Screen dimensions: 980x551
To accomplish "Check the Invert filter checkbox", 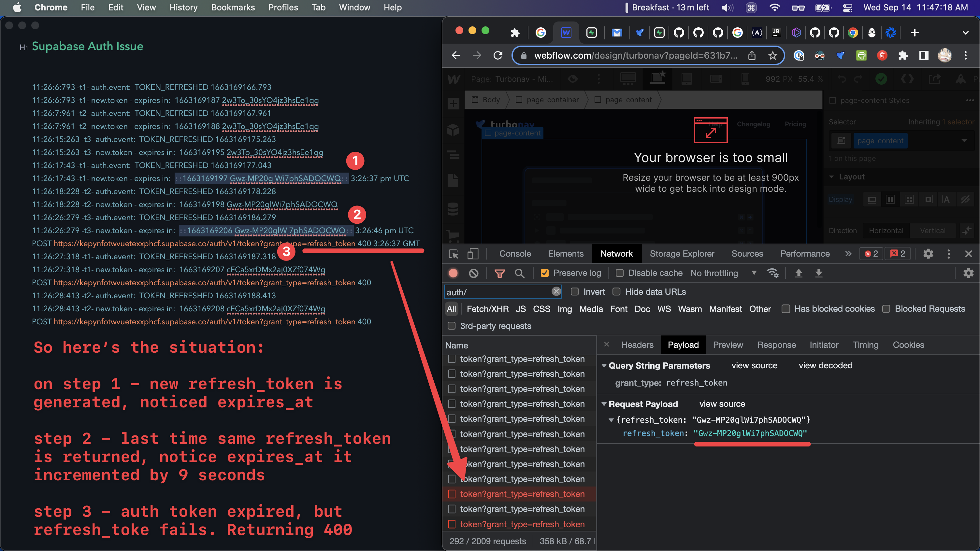I will tap(575, 292).
